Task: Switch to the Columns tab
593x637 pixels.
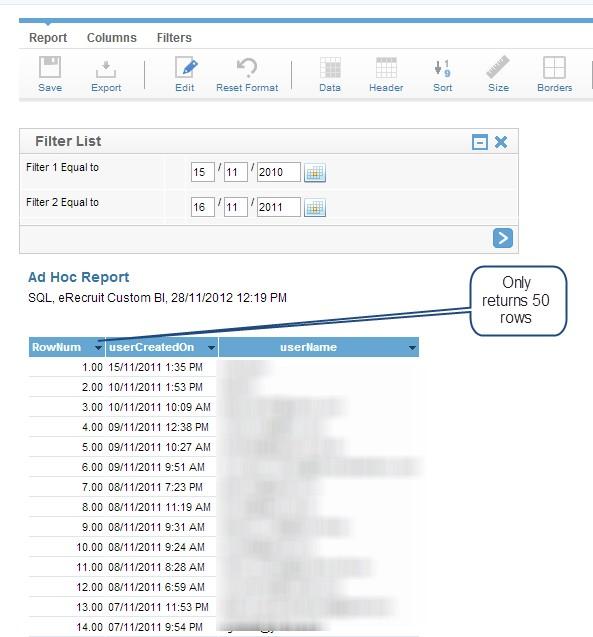Action: tap(112, 38)
